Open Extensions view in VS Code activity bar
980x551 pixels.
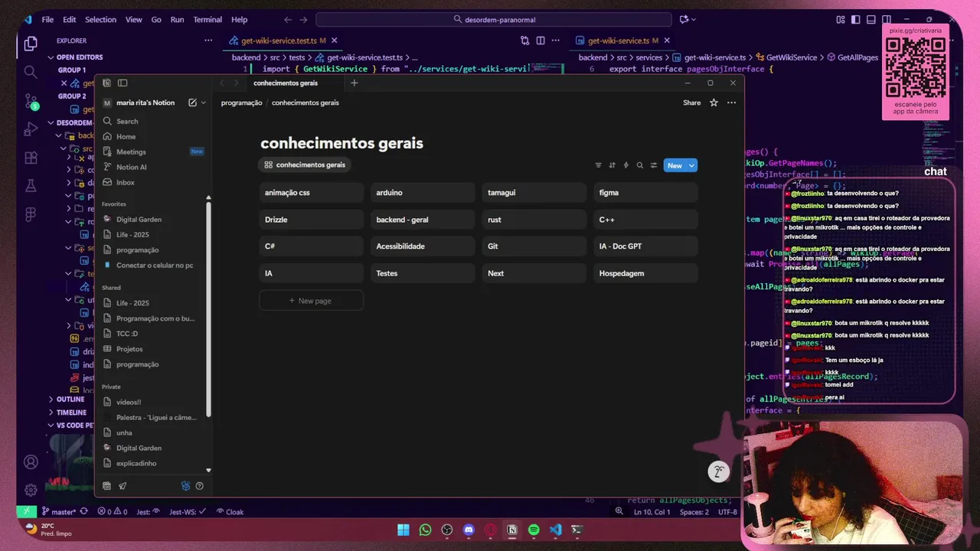(31, 158)
